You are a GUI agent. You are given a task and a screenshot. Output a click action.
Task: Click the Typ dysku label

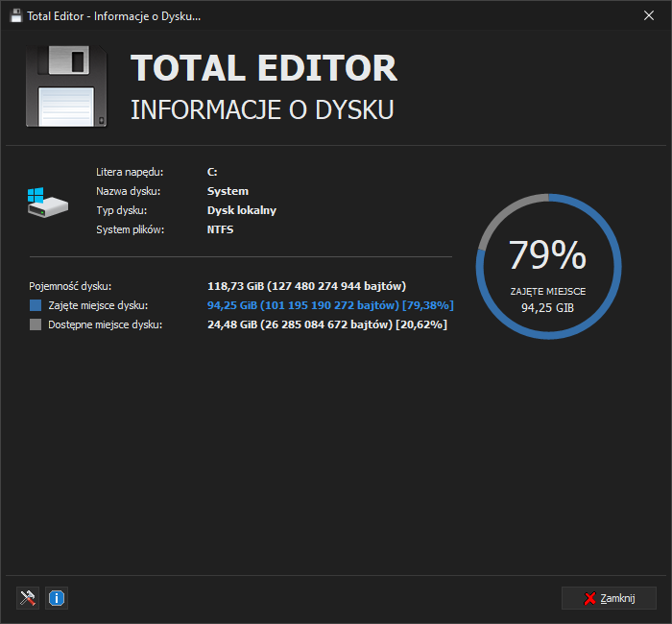[x=122, y=210]
